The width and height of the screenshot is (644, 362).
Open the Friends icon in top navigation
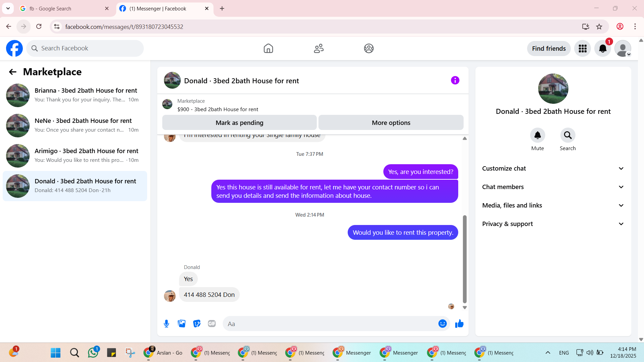(x=318, y=48)
